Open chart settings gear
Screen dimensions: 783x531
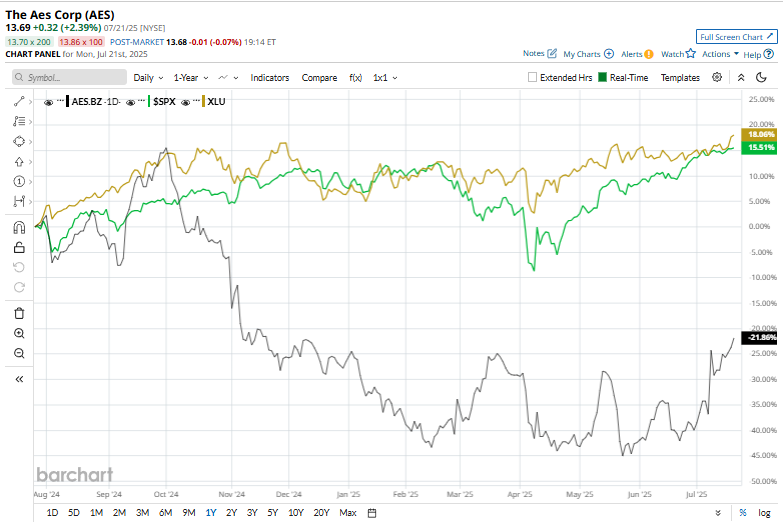[717, 77]
